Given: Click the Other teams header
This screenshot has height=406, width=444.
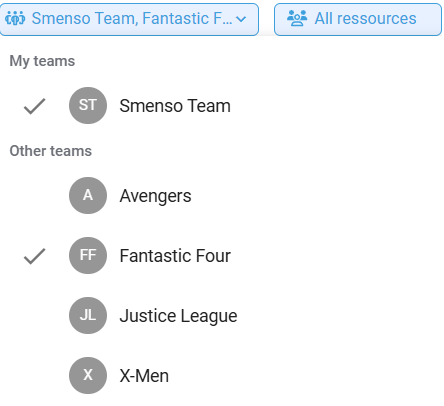Looking at the screenshot, I should pos(51,151).
